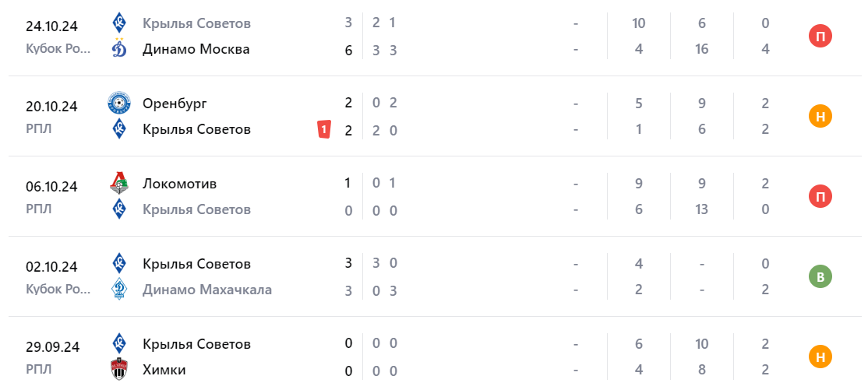Click the green win badge for 02.10.24
868x390 pixels.
click(820, 276)
